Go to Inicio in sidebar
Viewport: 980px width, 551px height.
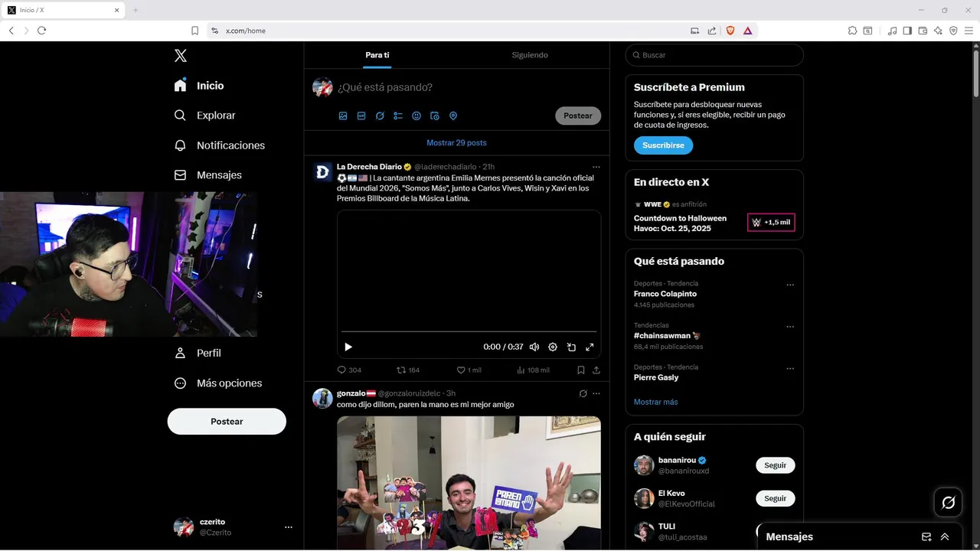tap(199, 86)
